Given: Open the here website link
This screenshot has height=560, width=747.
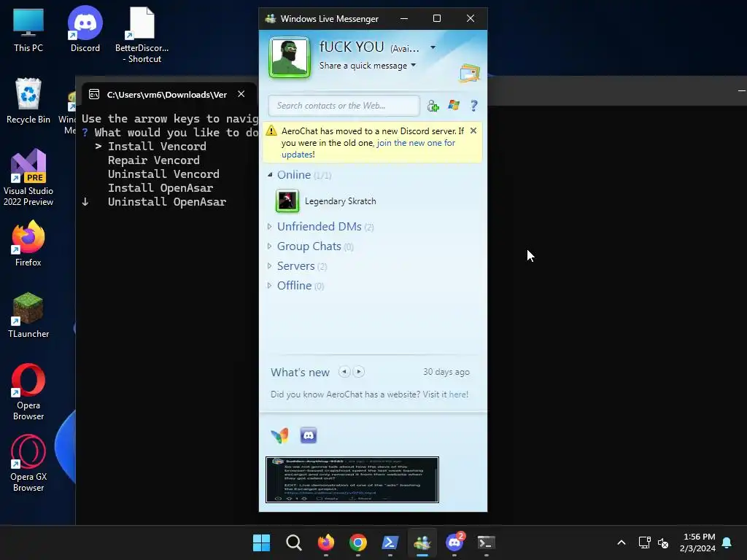Looking at the screenshot, I should click(458, 394).
